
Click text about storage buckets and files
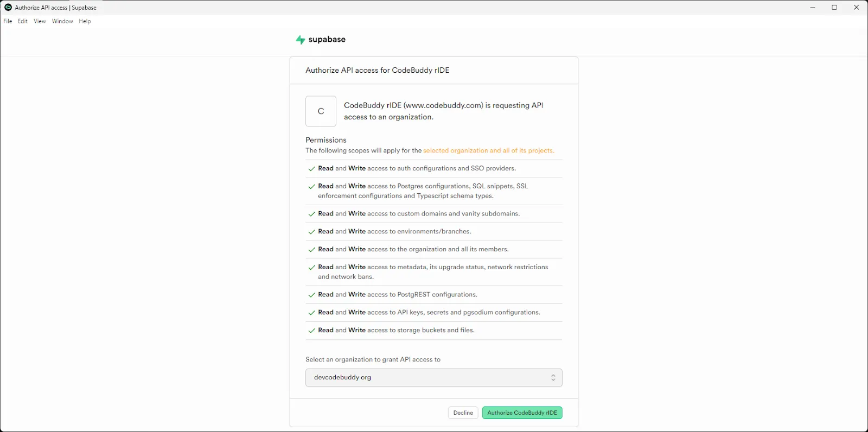click(x=396, y=331)
